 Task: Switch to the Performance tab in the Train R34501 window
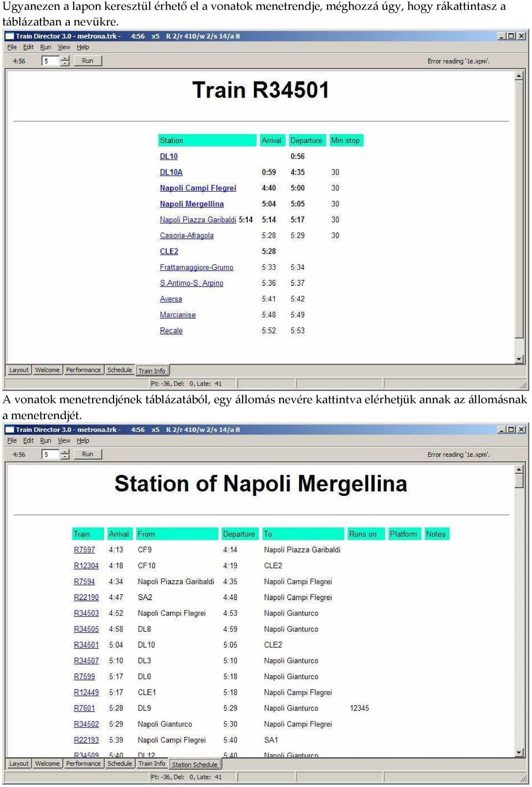point(83,370)
